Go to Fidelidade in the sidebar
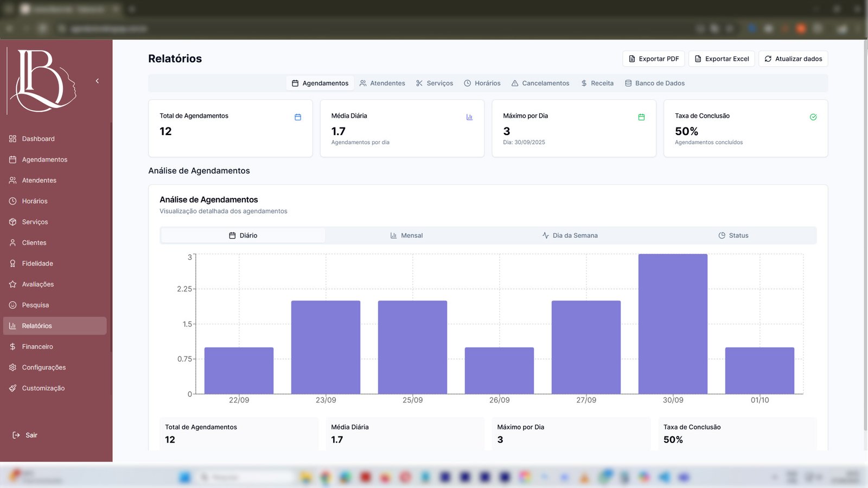 point(37,264)
